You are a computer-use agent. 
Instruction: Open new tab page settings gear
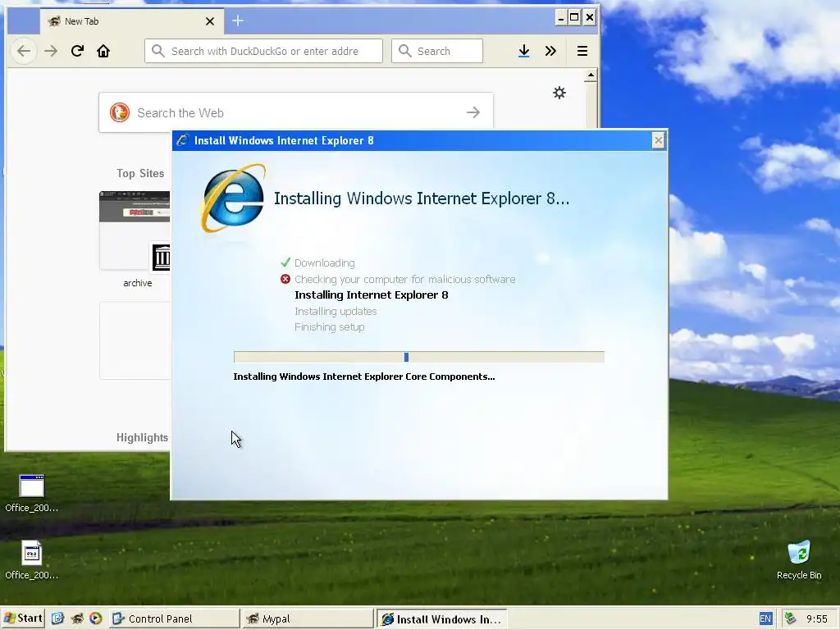[x=559, y=93]
